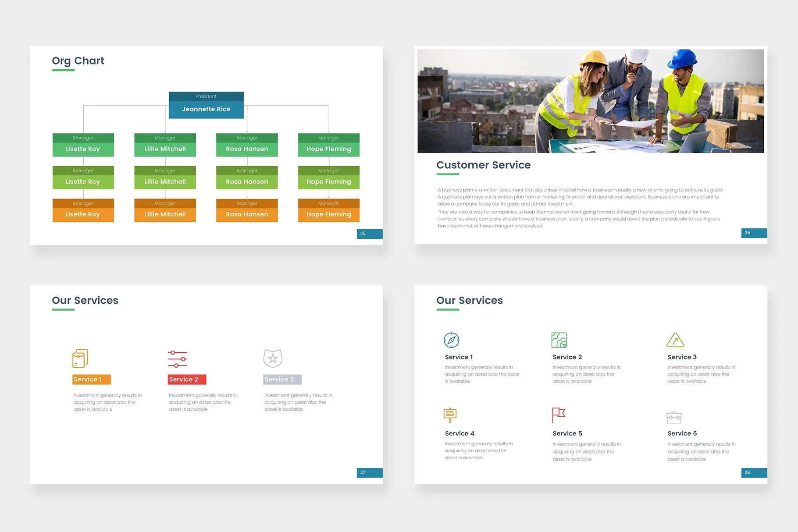
Task: Click the green triangle arrow icon
Action: [675, 340]
